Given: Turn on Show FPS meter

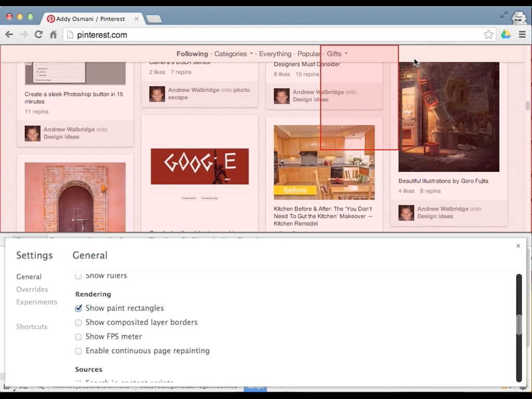Looking at the screenshot, I should pyautogui.click(x=78, y=337).
